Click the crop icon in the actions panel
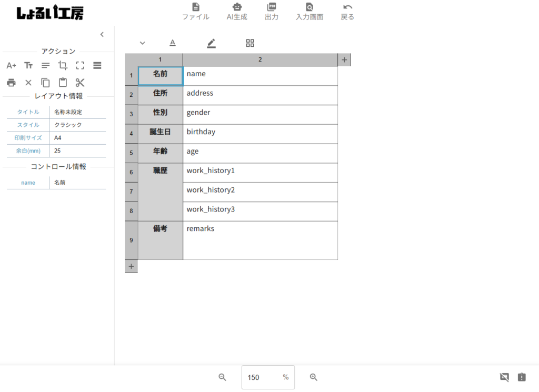Screen dimensions: 539x392 [x=63, y=66]
